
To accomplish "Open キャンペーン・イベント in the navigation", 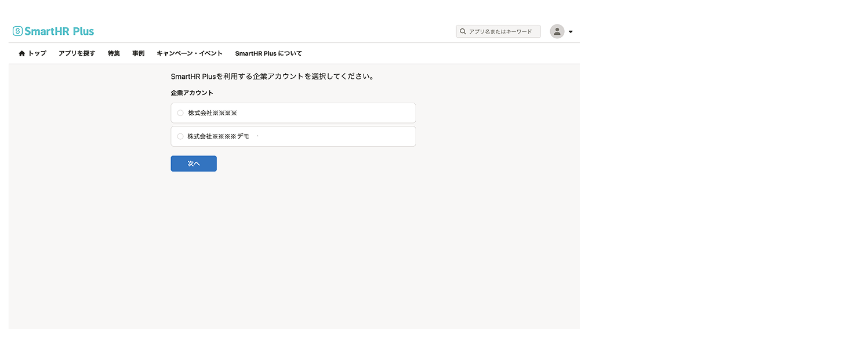I will tap(190, 53).
